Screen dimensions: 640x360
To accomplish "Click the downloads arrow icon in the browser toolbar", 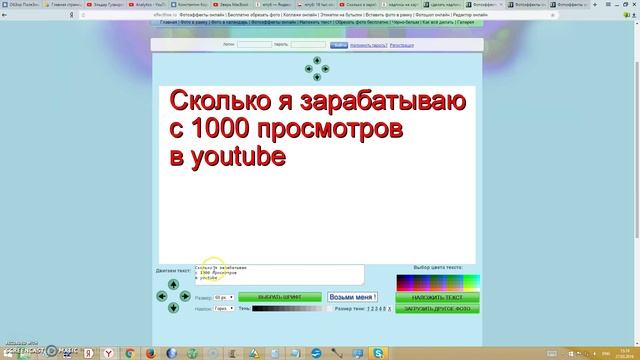I will 635,15.
